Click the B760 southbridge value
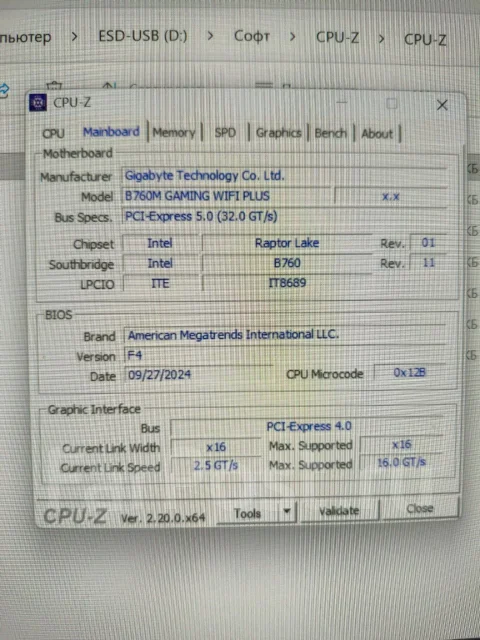 [x=287, y=263]
